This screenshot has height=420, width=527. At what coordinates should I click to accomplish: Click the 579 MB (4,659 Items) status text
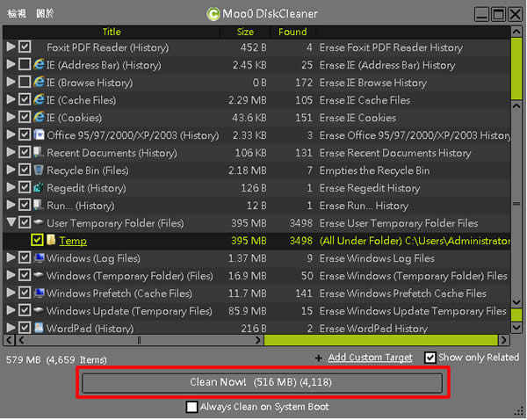pyautogui.click(x=56, y=359)
